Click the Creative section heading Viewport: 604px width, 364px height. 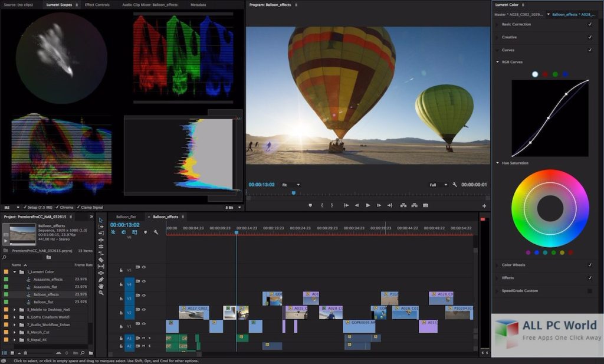[509, 37]
